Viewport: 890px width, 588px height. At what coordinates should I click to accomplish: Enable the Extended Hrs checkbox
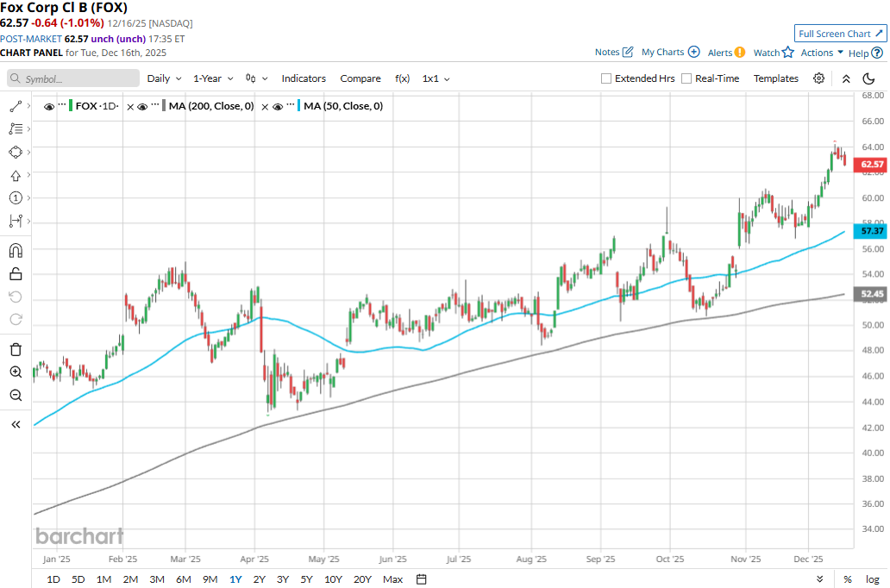(x=607, y=78)
